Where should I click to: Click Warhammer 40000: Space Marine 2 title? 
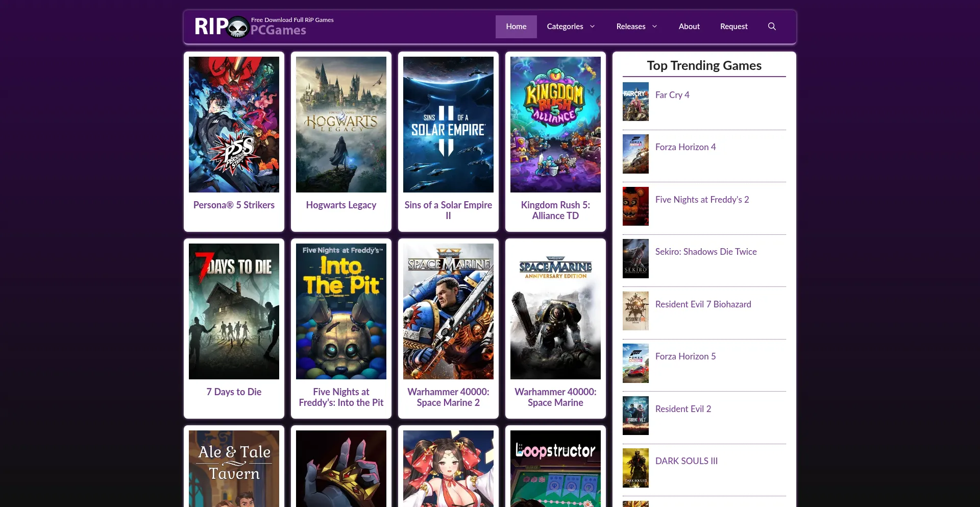[x=448, y=397]
